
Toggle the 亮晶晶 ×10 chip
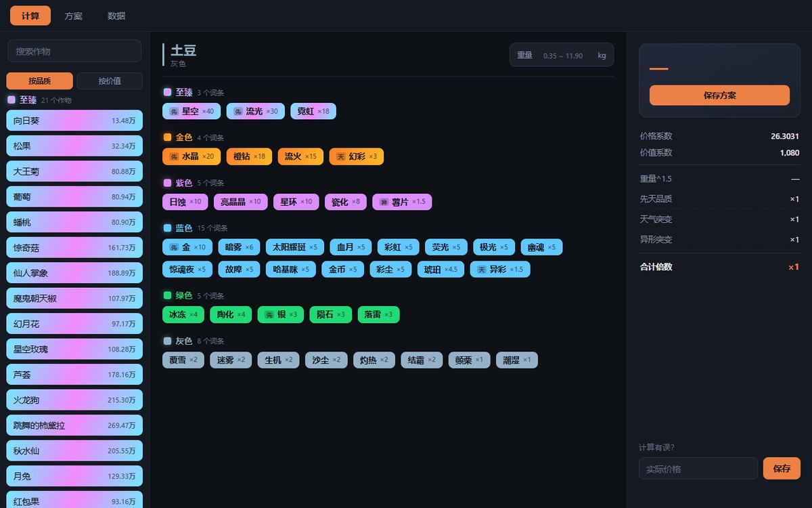point(241,202)
